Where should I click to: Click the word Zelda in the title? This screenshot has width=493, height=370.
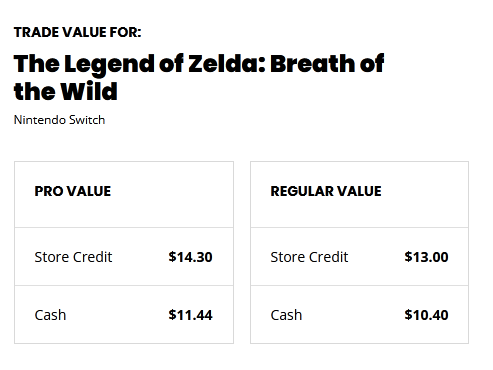click(227, 64)
